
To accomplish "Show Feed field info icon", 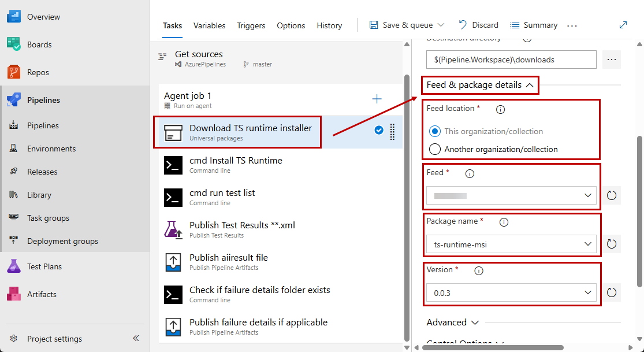I will coord(470,174).
